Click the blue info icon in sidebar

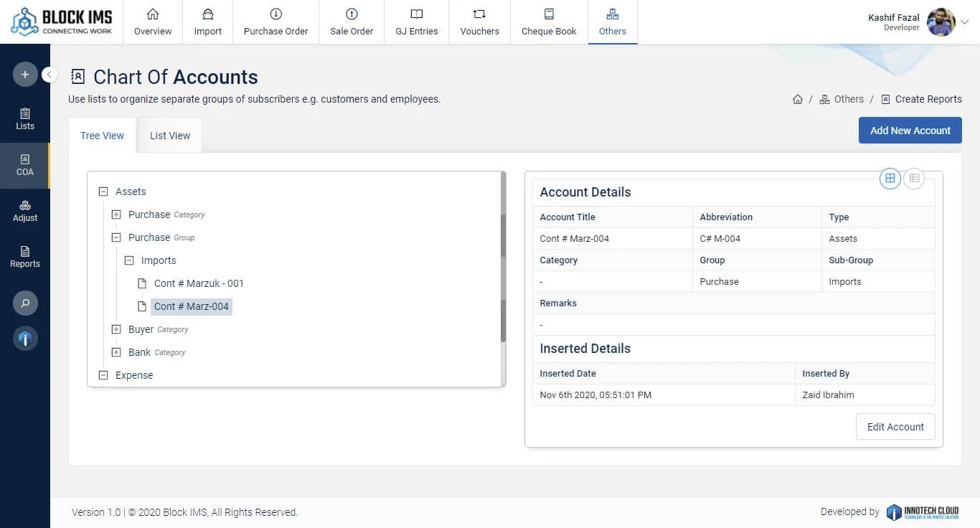pyautogui.click(x=25, y=339)
